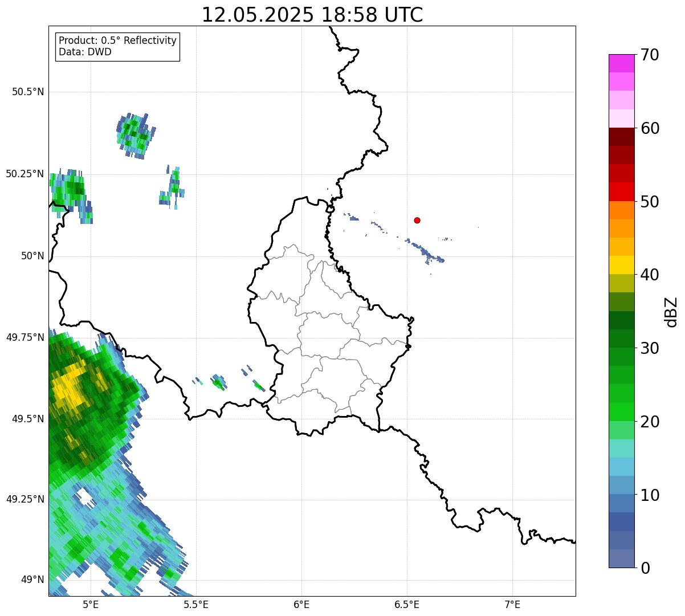This screenshot has height=616, width=685.
Task: Click the longitude label "6°E"
Action: (301, 604)
